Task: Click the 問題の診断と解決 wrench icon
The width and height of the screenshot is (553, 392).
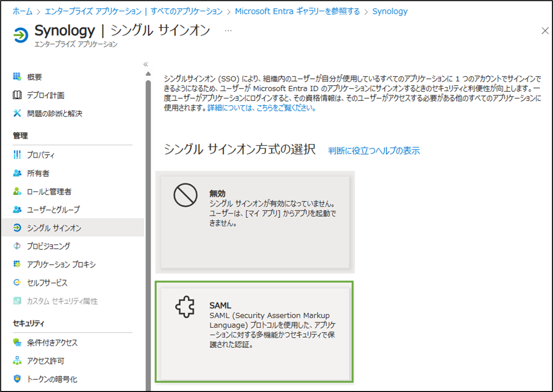Action: [x=17, y=113]
